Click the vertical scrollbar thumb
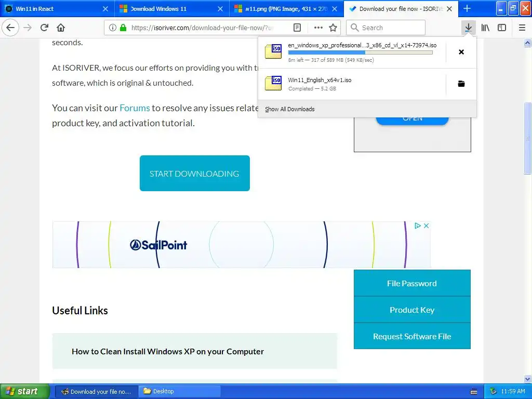 pyautogui.click(x=528, y=138)
